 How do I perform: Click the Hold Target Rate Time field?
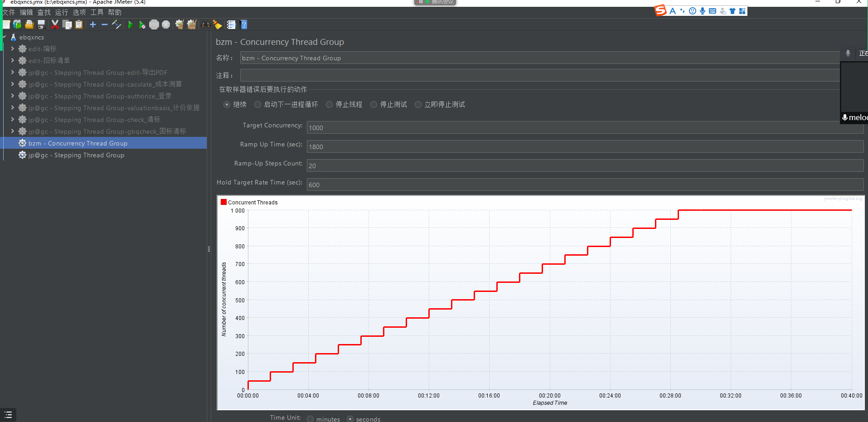pyautogui.click(x=585, y=185)
